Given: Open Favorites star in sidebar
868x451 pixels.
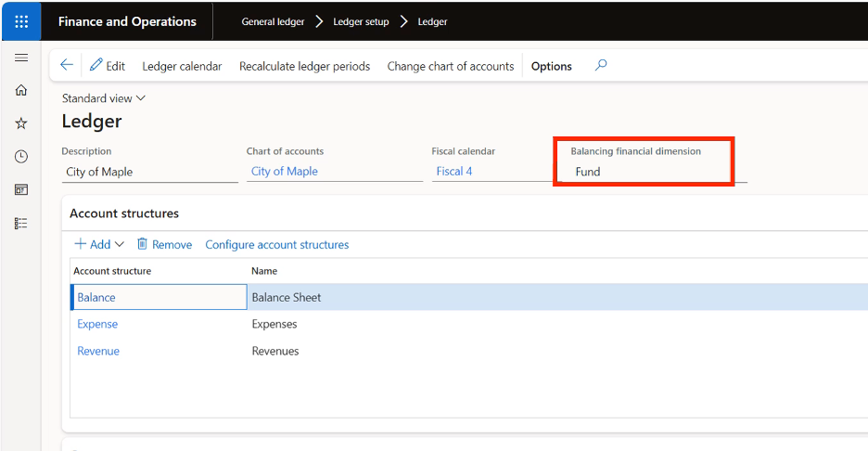Looking at the screenshot, I should pyautogui.click(x=21, y=123).
